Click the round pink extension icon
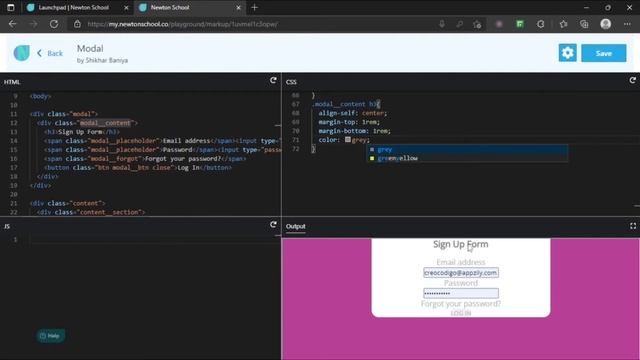 click(x=499, y=24)
